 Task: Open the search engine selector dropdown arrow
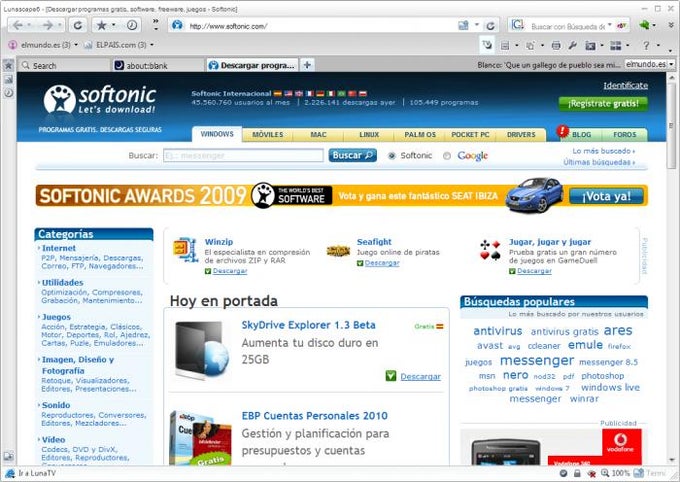[x=610, y=25]
